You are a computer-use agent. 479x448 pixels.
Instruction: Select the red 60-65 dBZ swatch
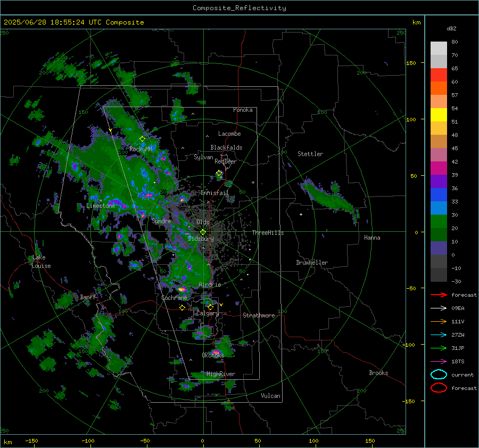(439, 75)
